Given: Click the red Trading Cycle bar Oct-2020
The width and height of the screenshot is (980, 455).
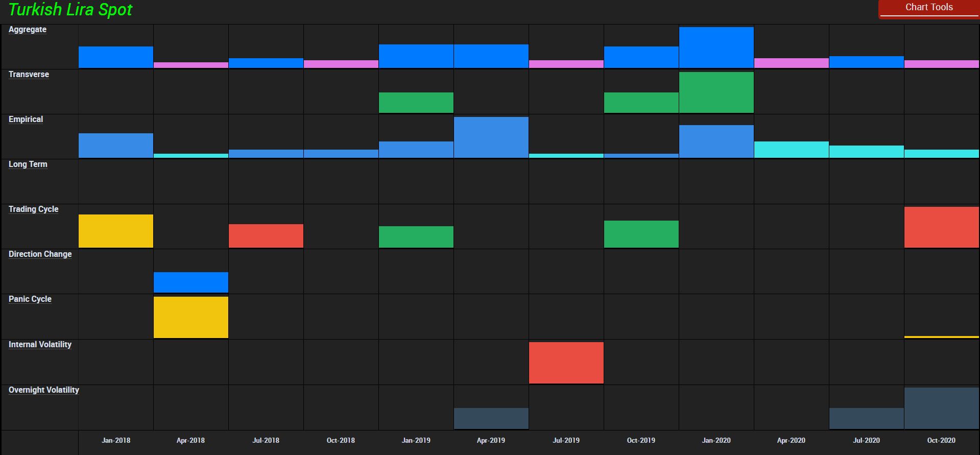Looking at the screenshot, I should coord(941,227).
